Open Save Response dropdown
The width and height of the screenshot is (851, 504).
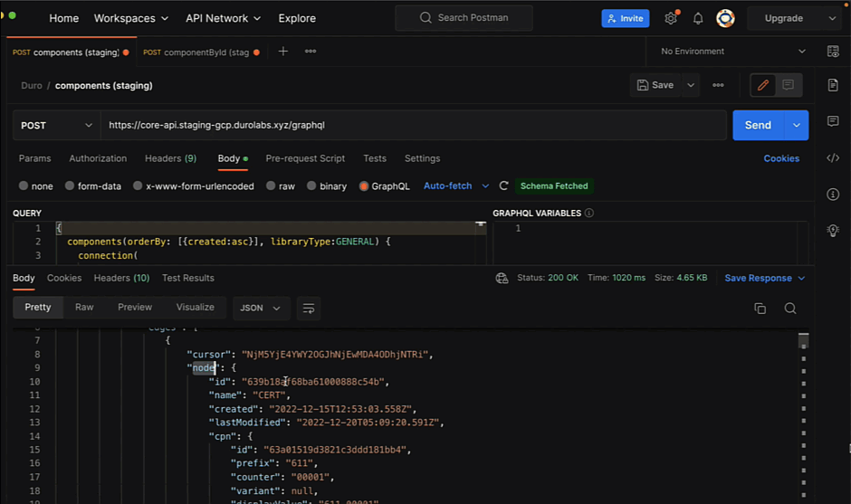[764, 279]
